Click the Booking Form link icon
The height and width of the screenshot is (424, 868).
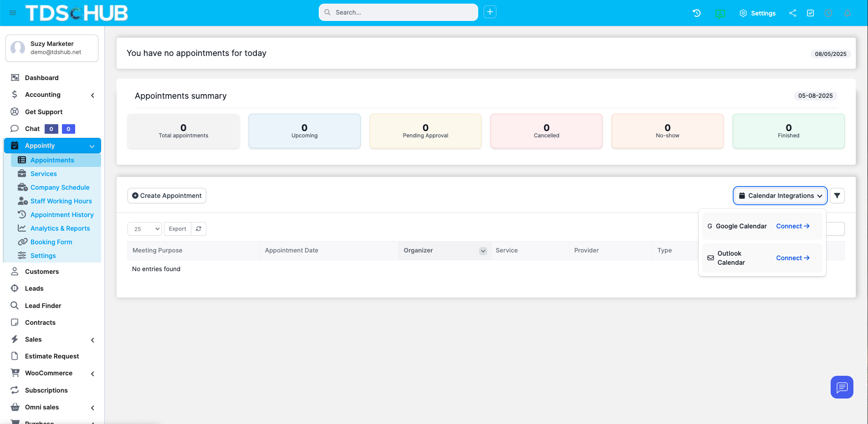(22, 242)
